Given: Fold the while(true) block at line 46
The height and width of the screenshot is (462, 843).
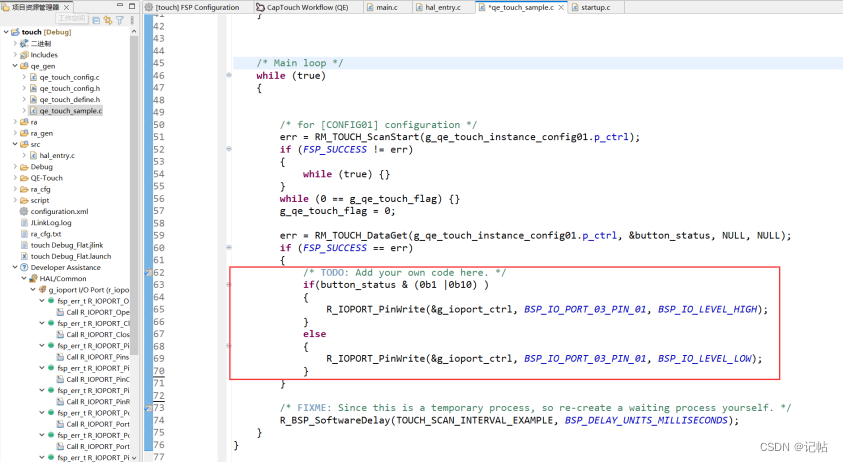Looking at the screenshot, I should click(229, 75).
